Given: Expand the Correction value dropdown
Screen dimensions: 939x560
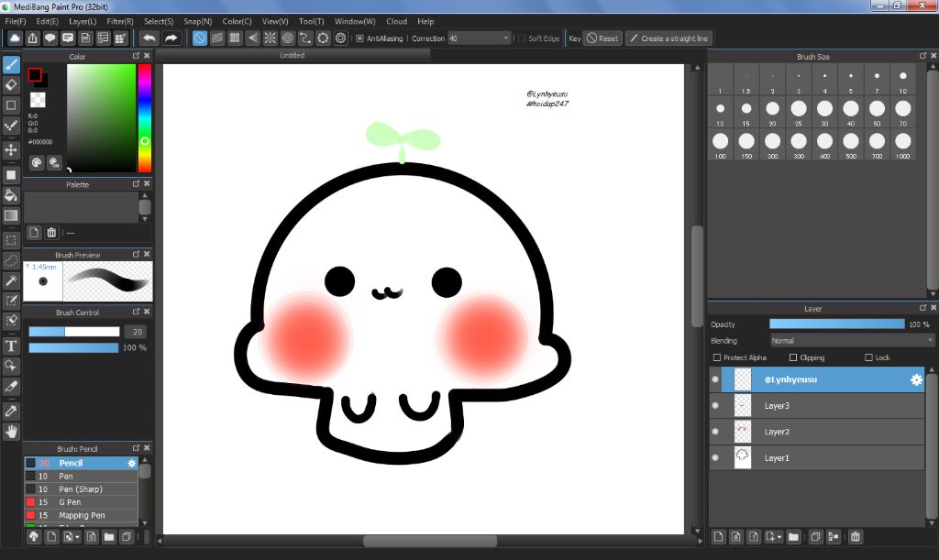Looking at the screenshot, I should [x=505, y=38].
